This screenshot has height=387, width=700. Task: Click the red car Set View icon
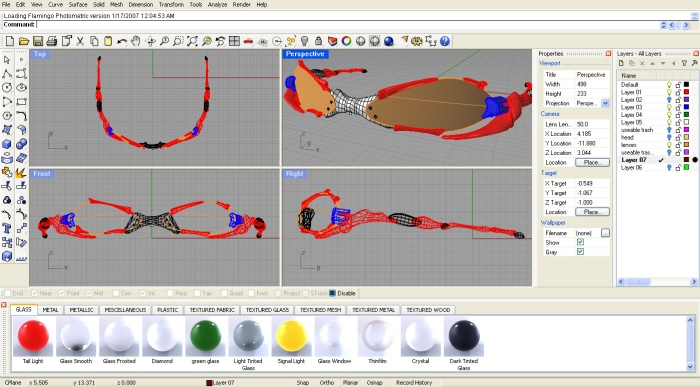(x=248, y=42)
